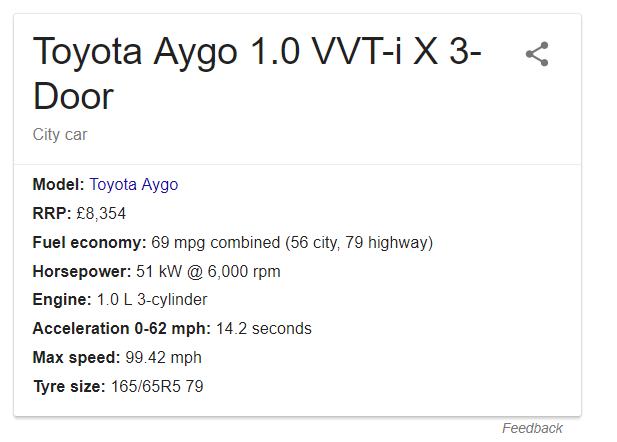Click the Max speed label

pos(76,357)
